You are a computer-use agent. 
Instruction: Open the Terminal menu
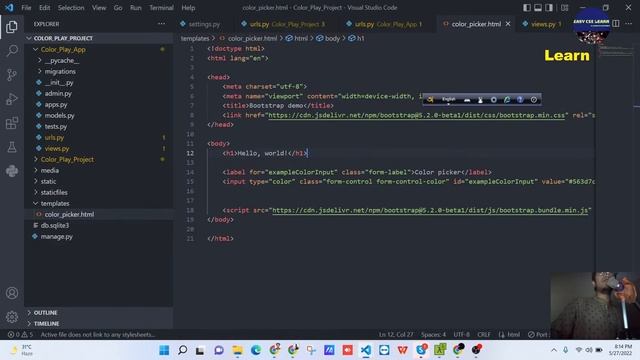[161, 8]
